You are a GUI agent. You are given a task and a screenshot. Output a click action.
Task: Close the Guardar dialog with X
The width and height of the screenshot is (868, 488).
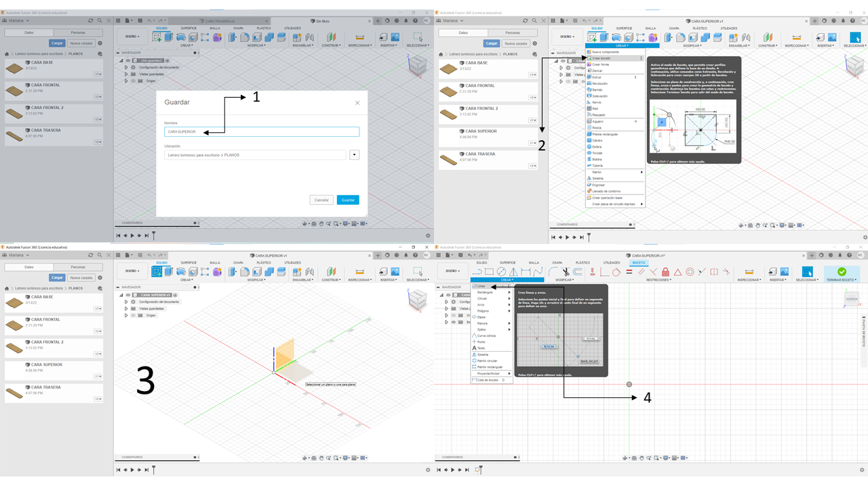point(357,102)
